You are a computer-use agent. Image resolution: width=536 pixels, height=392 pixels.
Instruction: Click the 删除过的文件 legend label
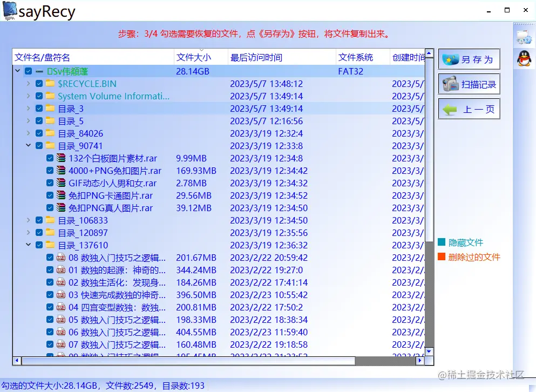click(x=474, y=257)
